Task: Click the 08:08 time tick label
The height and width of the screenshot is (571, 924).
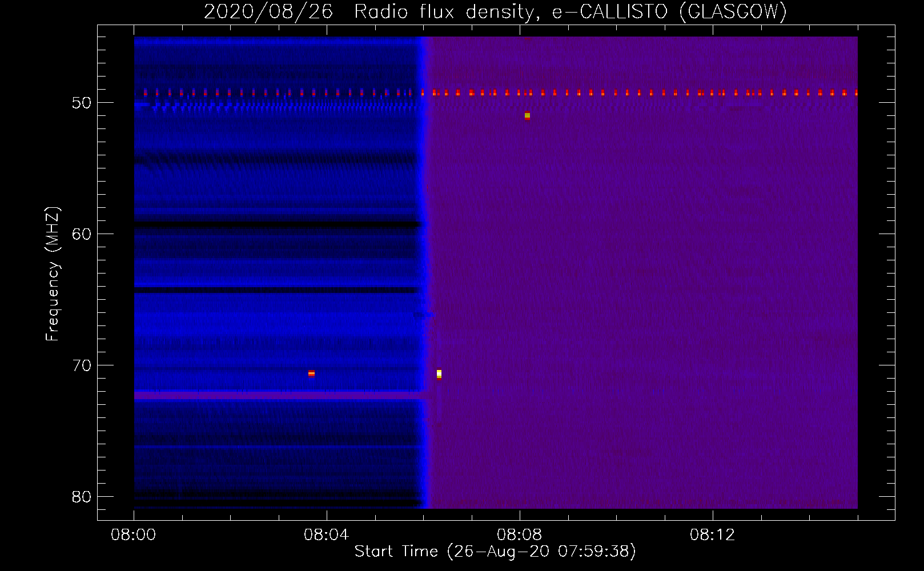Action: pos(519,535)
